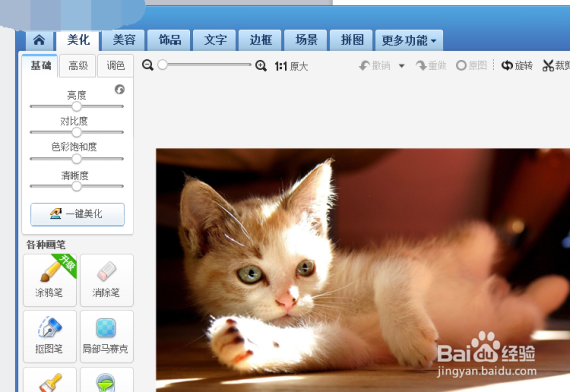Click the 对比度 contrast slider handle

tap(76, 132)
